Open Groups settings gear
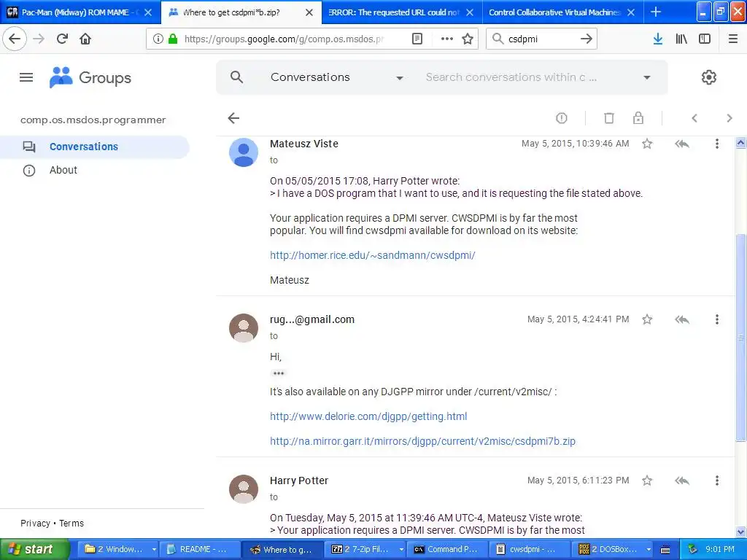The height and width of the screenshot is (560, 747). (x=709, y=77)
